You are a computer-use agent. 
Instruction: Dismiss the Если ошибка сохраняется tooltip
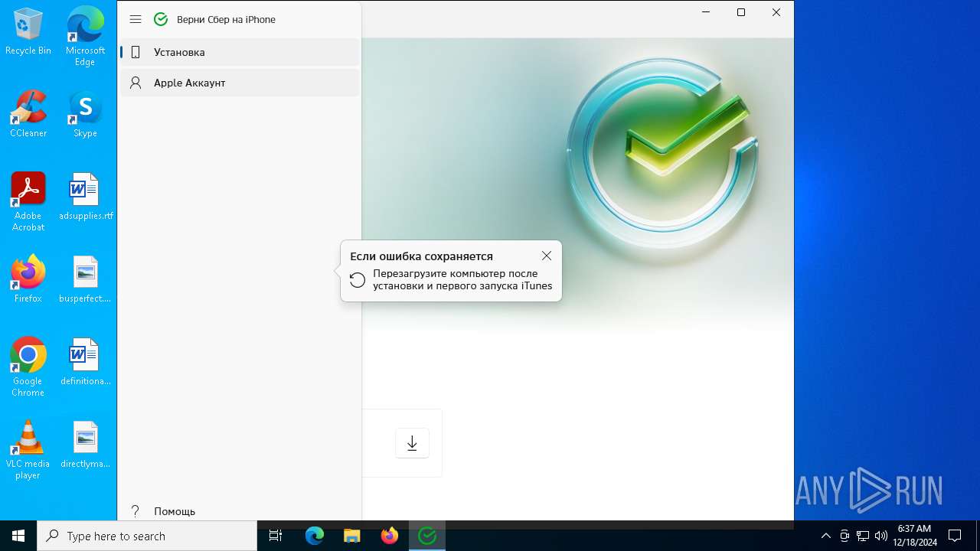(546, 256)
